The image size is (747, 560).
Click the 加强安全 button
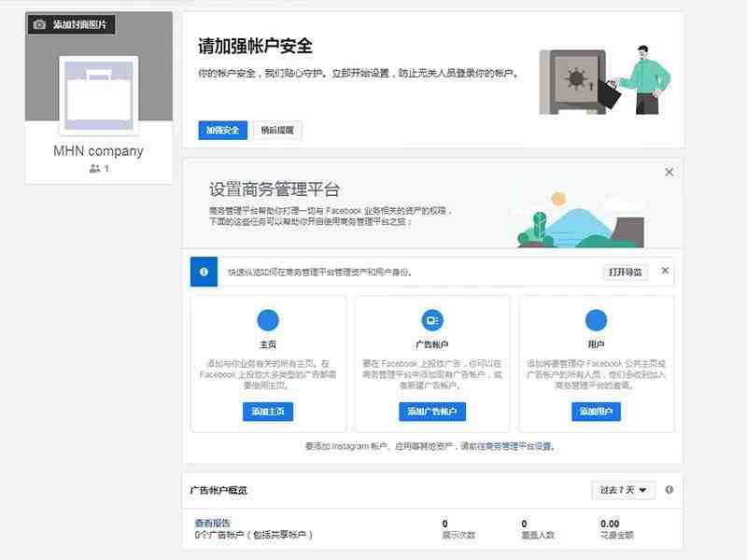222,130
